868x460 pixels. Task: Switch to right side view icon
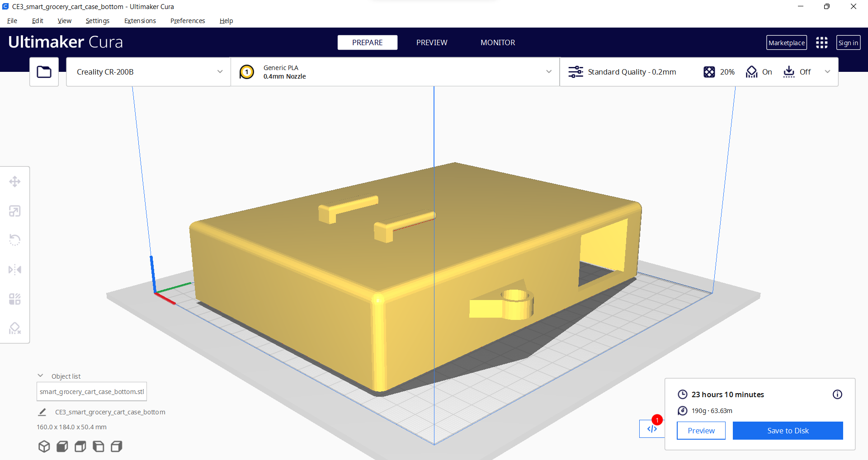(x=117, y=446)
